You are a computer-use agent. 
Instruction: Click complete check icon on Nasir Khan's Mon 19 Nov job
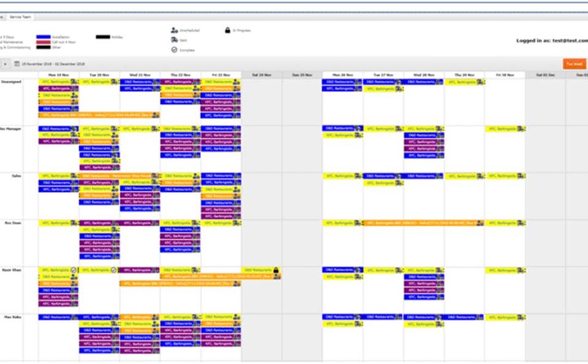point(73,270)
